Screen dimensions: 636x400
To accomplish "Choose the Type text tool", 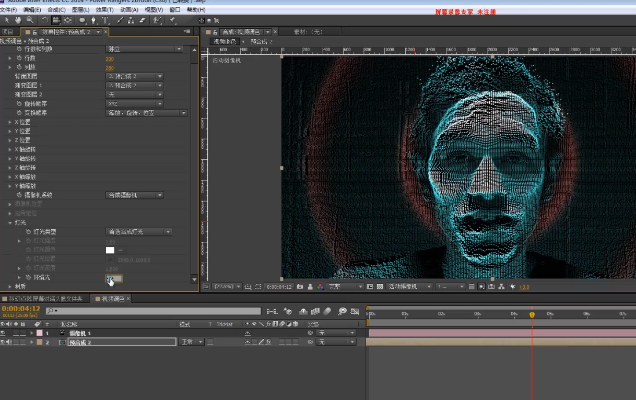I will (x=107, y=19).
